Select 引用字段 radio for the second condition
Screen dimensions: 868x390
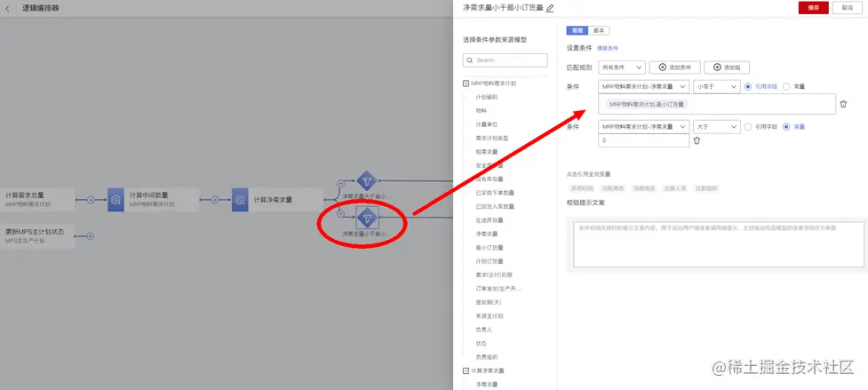pos(748,127)
